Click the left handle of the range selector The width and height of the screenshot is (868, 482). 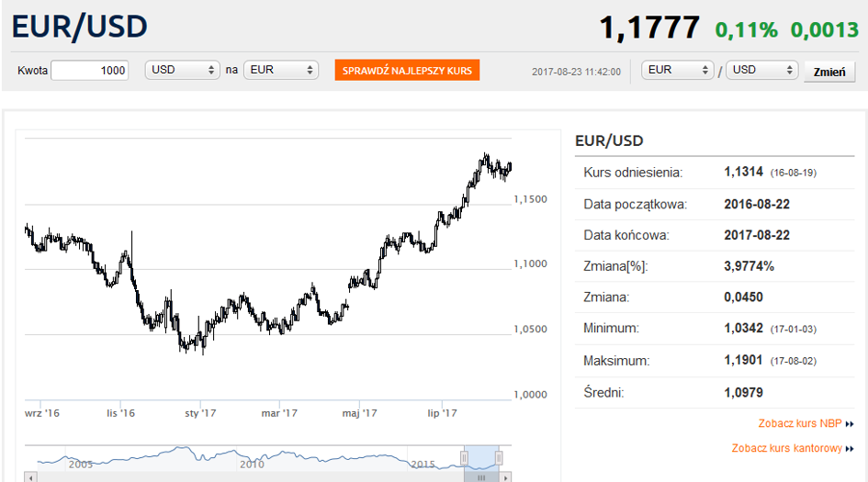465,458
